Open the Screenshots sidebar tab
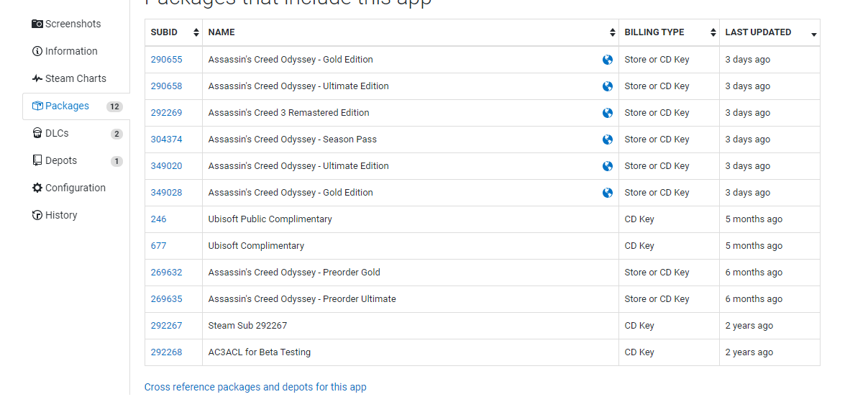The image size is (868, 402). (76, 24)
